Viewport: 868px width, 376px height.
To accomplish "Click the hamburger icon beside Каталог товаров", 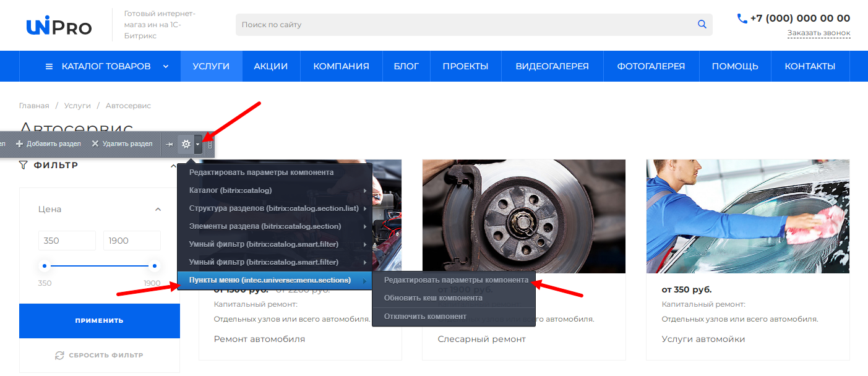I will (49, 66).
